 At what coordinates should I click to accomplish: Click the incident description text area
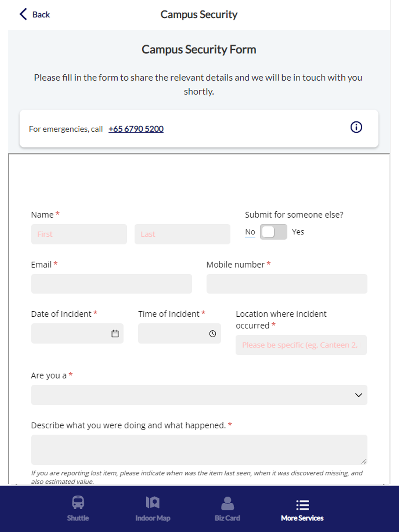pos(199,449)
